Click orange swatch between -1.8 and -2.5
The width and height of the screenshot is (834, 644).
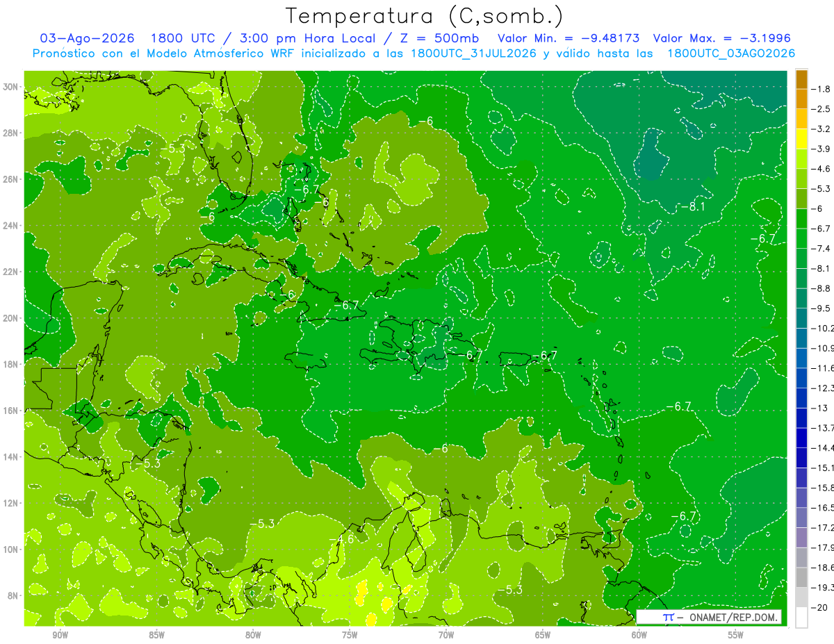pyautogui.click(x=801, y=99)
